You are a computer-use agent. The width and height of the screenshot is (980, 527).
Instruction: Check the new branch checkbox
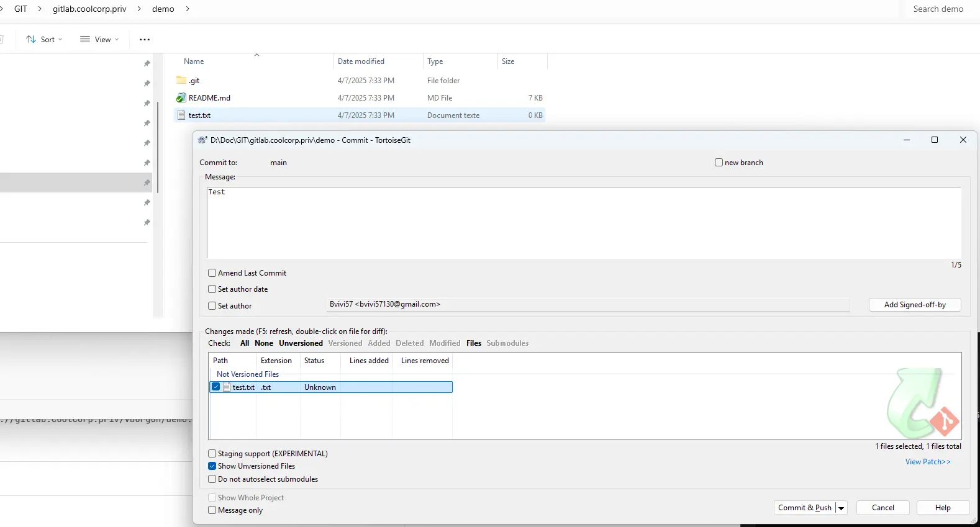pyautogui.click(x=719, y=163)
